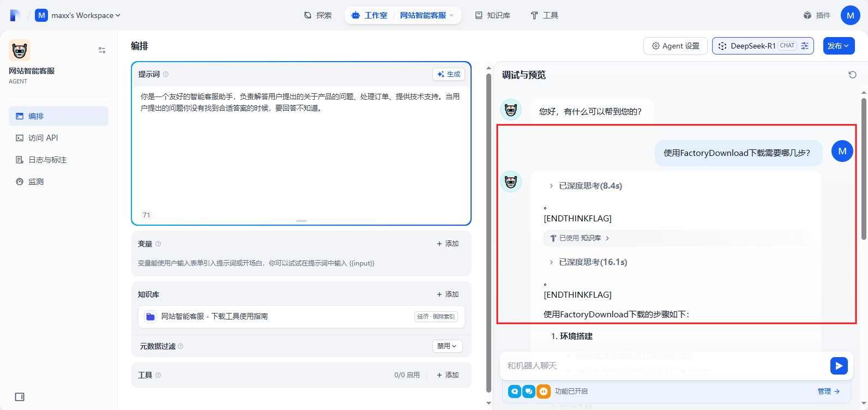Expand 已使用 知识库 tool call

(x=580, y=238)
